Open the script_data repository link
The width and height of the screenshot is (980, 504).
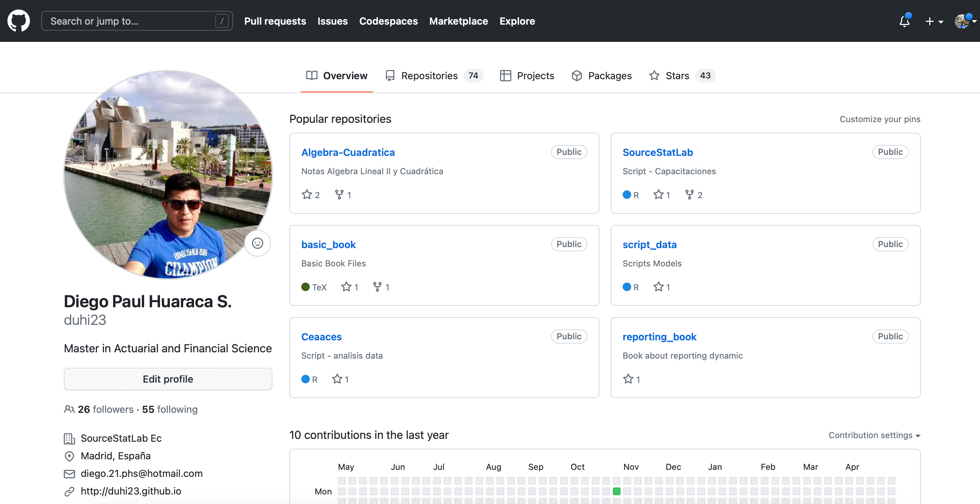[x=649, y=244]
